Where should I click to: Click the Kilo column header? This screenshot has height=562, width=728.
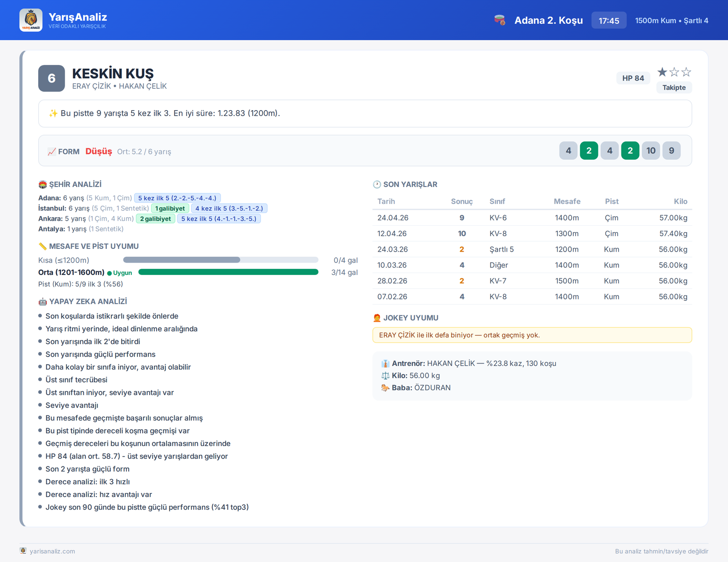click(681, 201)
